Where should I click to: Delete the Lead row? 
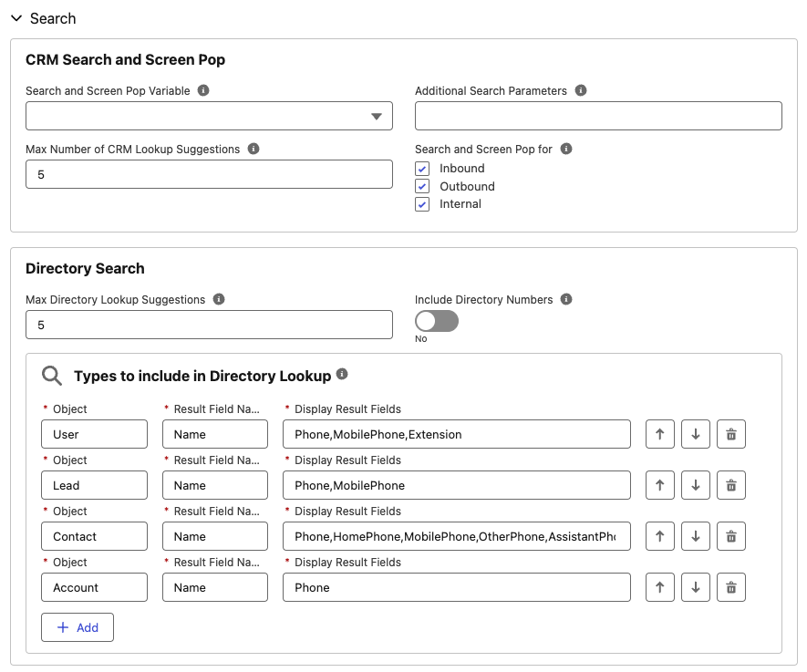[731, 485]
